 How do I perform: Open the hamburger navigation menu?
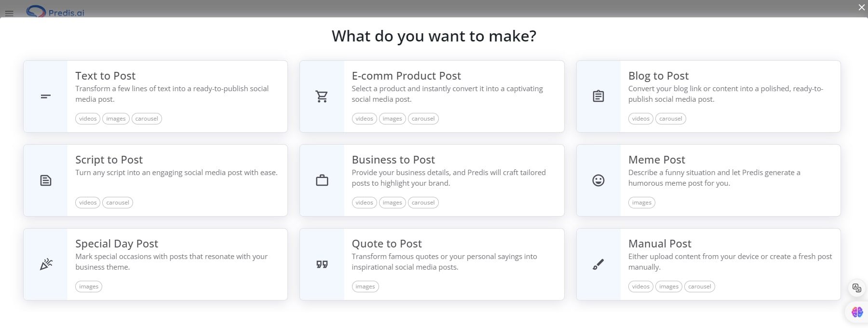pyautogui.click(x=9, y=14)
